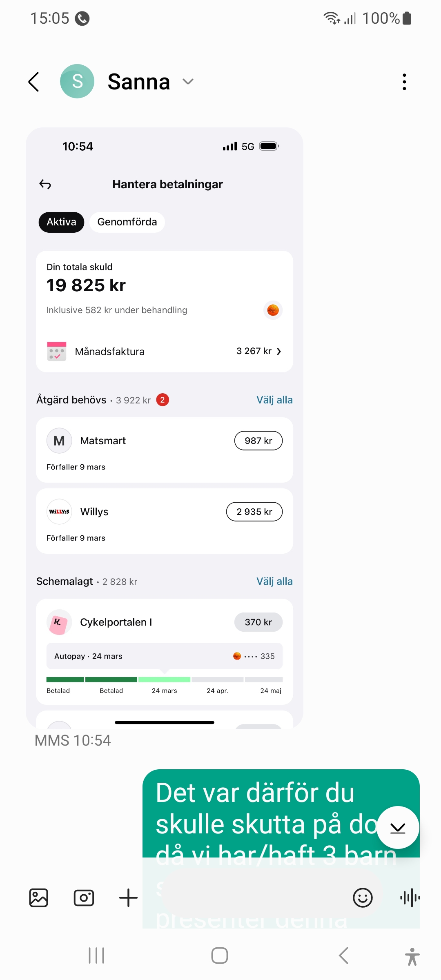Viewport: 441px width, 980px height.
Task: Tap the back arrow beside Sanna's avatar
Action: click(x=34, y=82)
